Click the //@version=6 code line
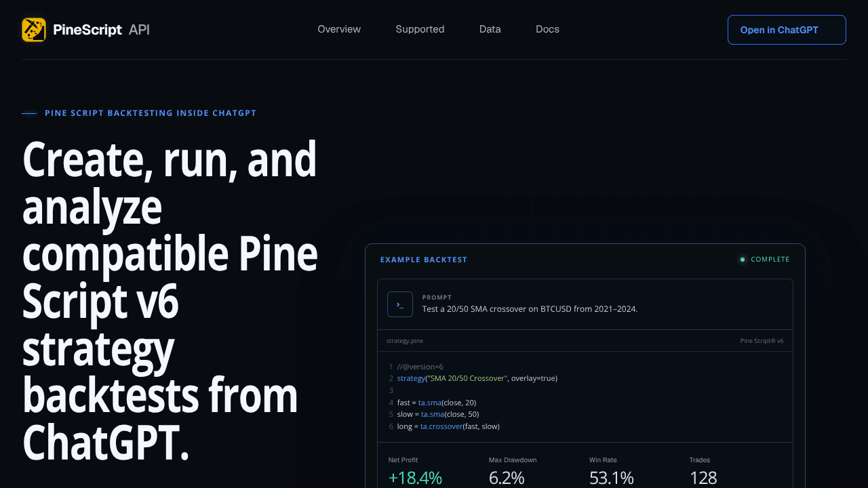The image size is (868, 488). coord(420,367)
